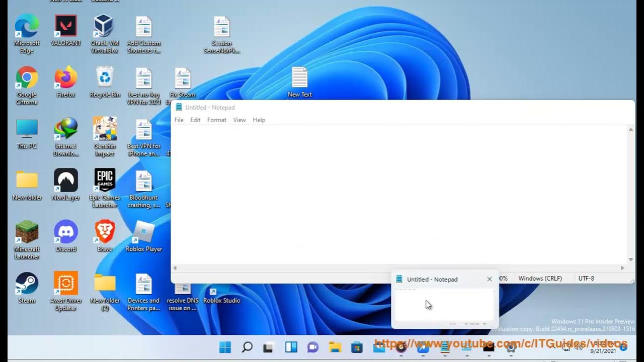Select the Recycle Bin icon
This screenshot has height=362, width=644.
[x=105, y=82]
